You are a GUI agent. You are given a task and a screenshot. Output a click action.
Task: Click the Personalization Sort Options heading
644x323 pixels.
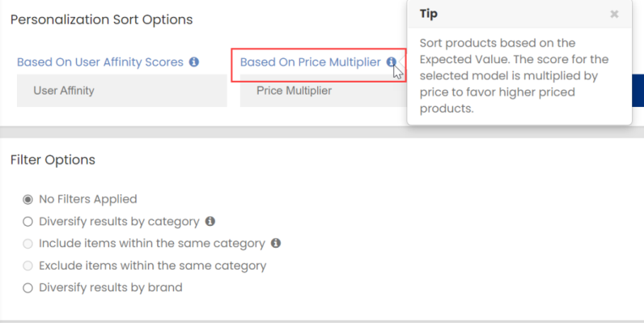point(101,19)
